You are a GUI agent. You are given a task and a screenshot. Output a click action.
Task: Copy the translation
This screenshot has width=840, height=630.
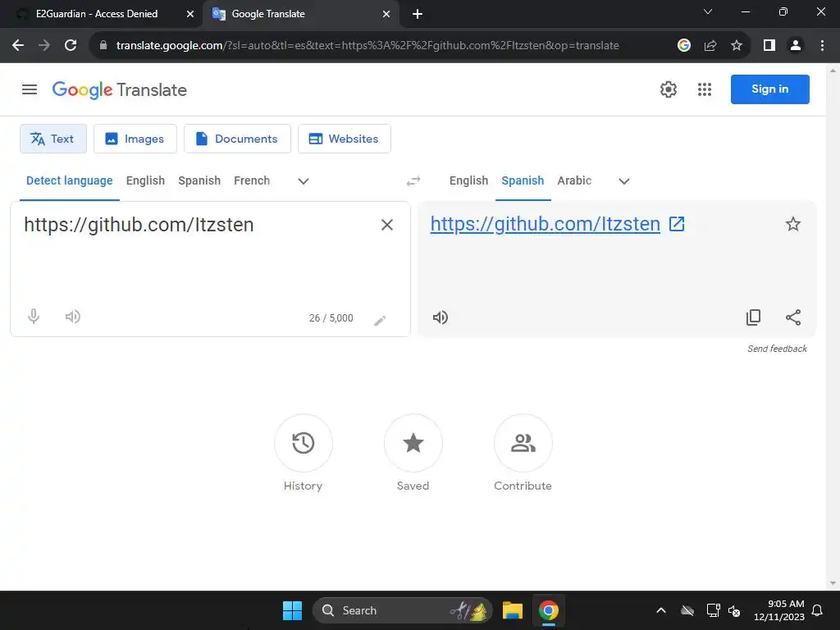tap(753, 317)
